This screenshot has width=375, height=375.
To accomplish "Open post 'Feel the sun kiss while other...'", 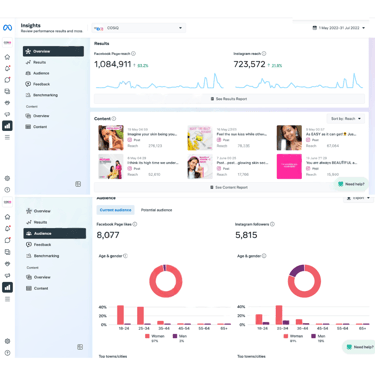I will point(242,134).
